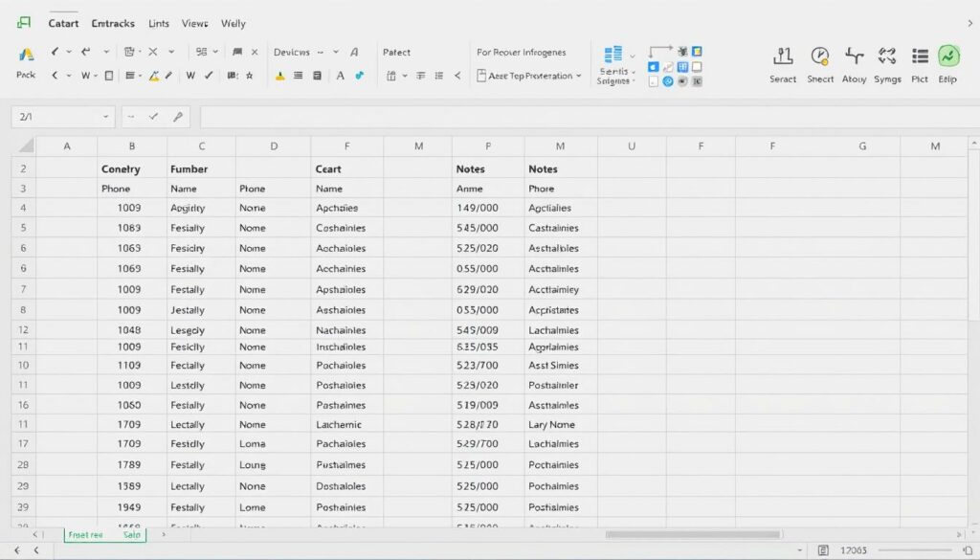This screenshot has height=560, width=980.
Task: Click the Seract ribbon icon
Action: pos(783,56)
